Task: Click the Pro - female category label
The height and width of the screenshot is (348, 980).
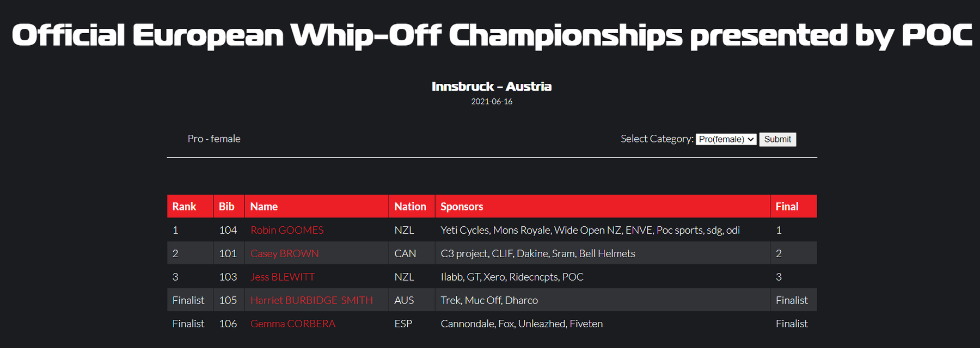Action: (x=214, y=139)
